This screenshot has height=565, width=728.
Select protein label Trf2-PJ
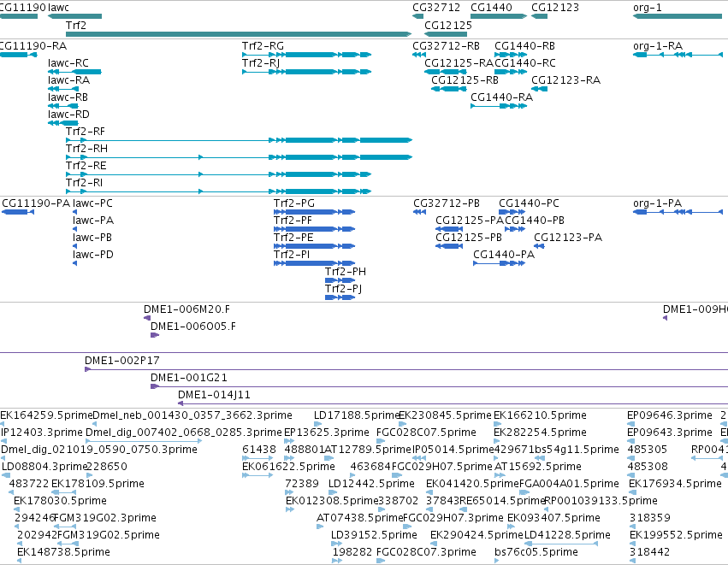344,289
